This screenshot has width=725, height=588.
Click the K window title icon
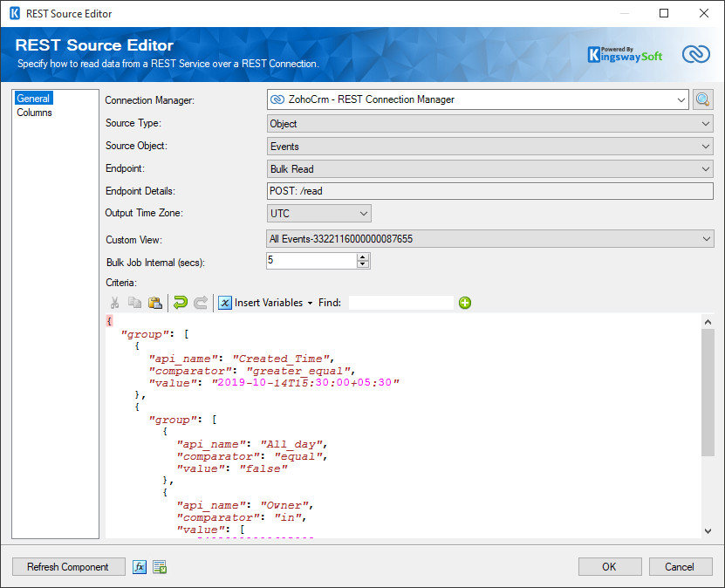point(15,13)
